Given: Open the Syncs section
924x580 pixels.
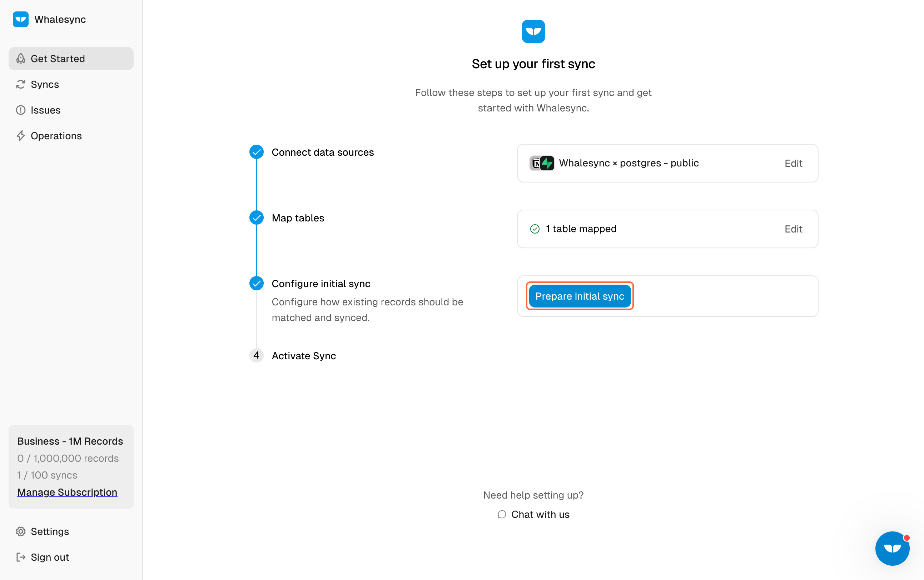Looking at the screenshot, I should 71,84.
